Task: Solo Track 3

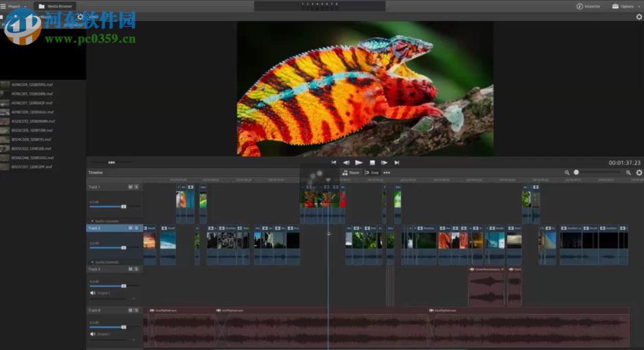Action: pos(136,269)
